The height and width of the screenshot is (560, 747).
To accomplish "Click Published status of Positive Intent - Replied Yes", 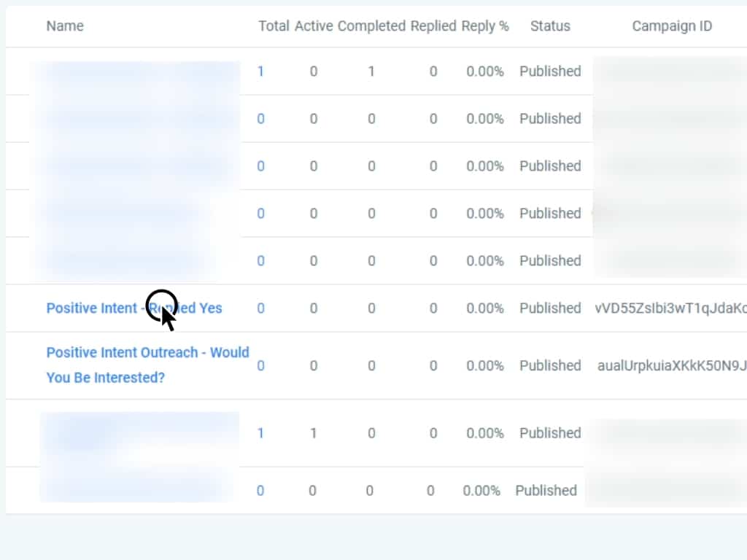I will click(550, 308).
